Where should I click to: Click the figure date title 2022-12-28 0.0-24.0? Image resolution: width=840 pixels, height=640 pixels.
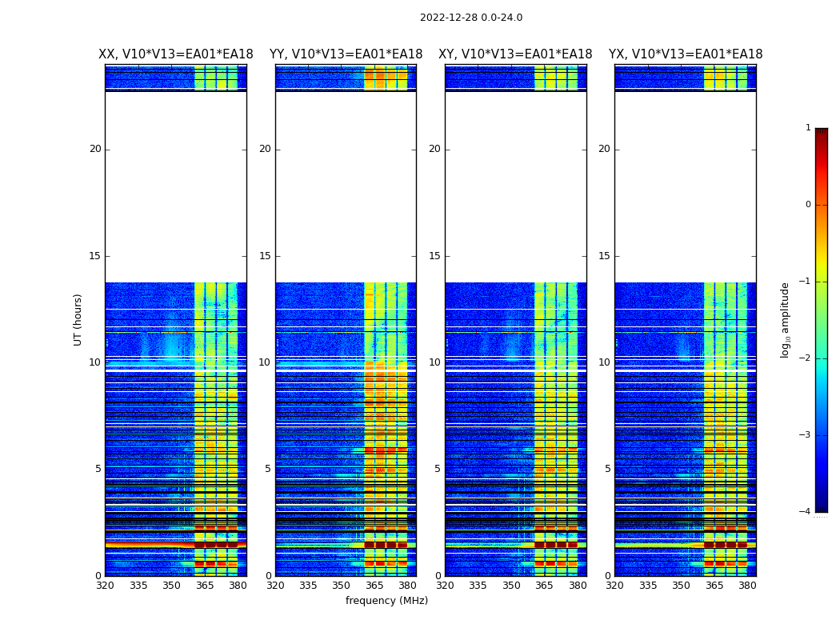click(470, 18)
